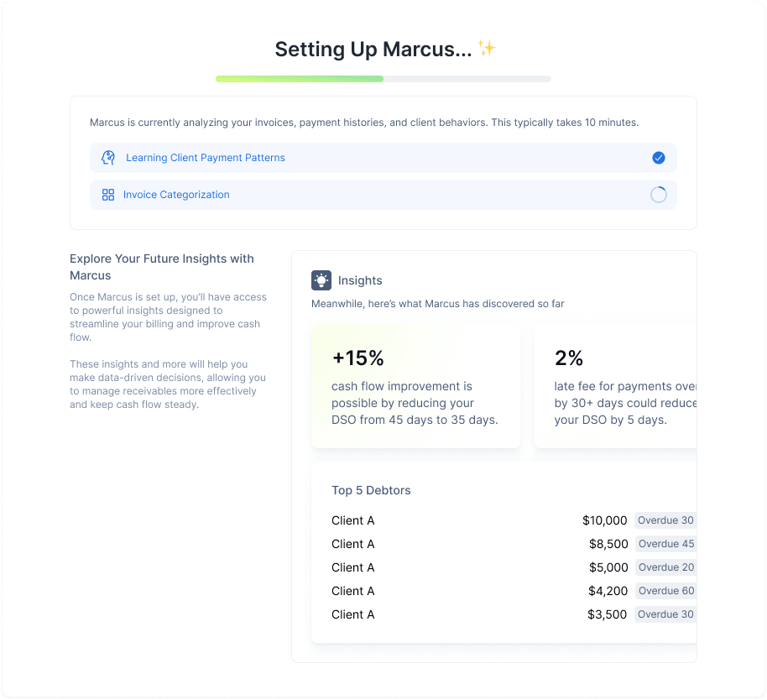Open the 2% late fee insight card
Viewport: 767px width, 700px height.
pyautogui.click(x=615, y=386)
